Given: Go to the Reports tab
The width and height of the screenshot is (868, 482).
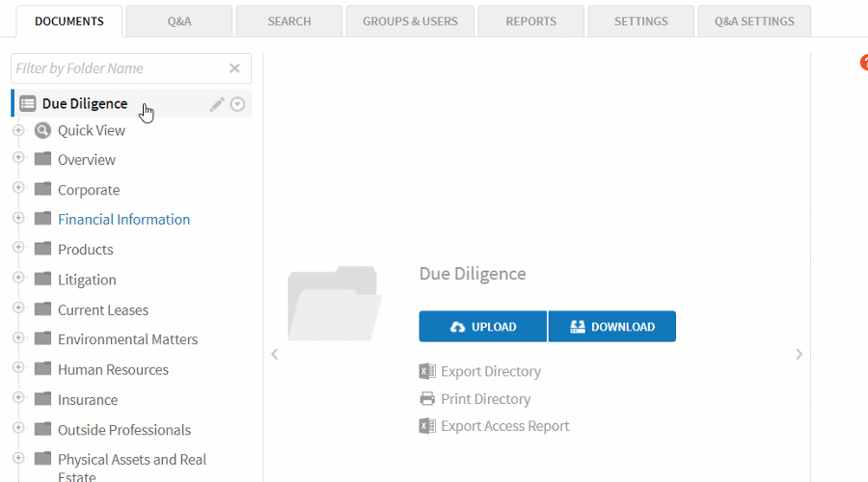Looking at the screenshot, I should [x=530, y=21].
